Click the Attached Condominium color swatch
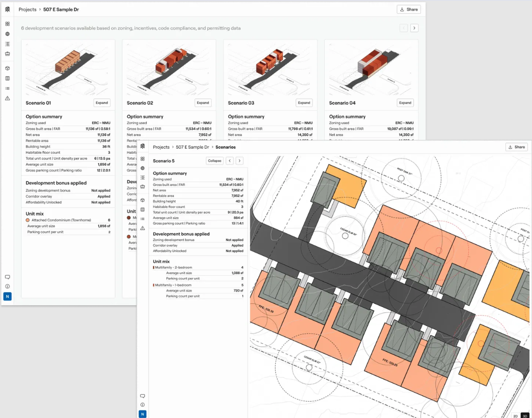The width and height of the screenshot is (532, 418). pyautogui.click(x=28, y=221)
